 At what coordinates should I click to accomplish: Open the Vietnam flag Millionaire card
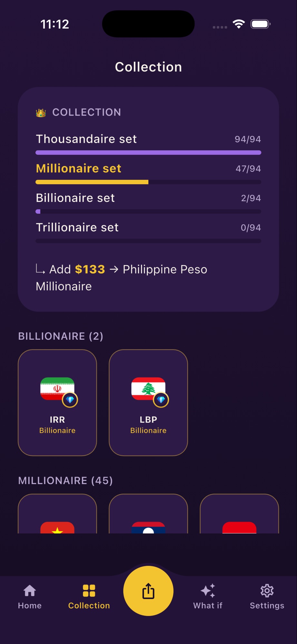(57, 514)
